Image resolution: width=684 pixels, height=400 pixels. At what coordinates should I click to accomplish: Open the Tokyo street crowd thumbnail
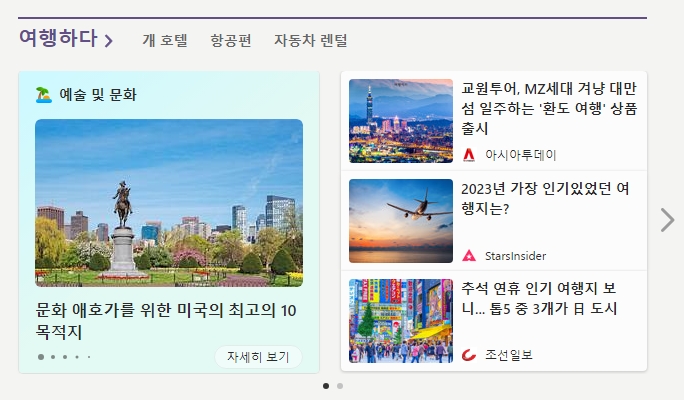point(401,321)
